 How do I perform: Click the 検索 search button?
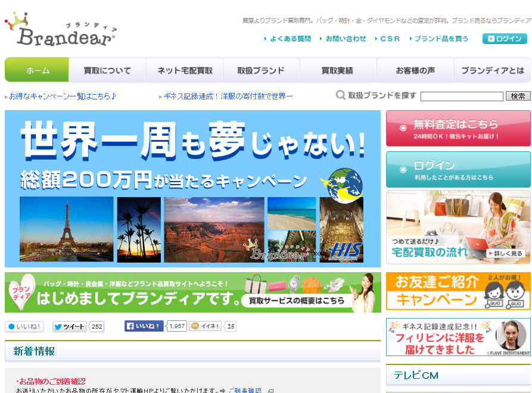[518, 96]
